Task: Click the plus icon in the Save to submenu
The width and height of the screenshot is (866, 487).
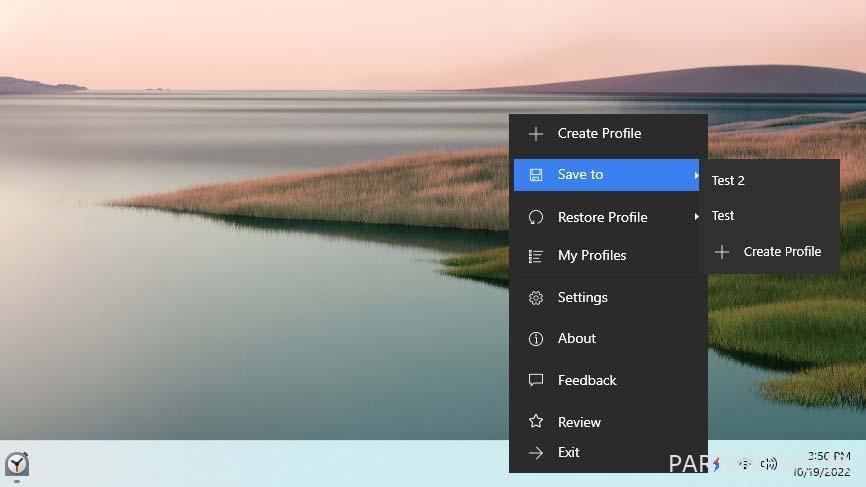Action: pos(722,252)
